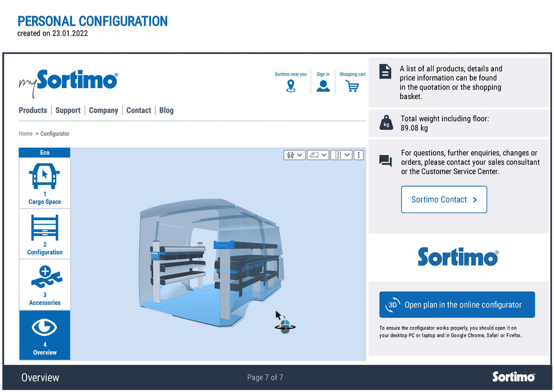Open the three-dot more options menu
Screen dimensions: 554x392
click(x=359, y=155)
